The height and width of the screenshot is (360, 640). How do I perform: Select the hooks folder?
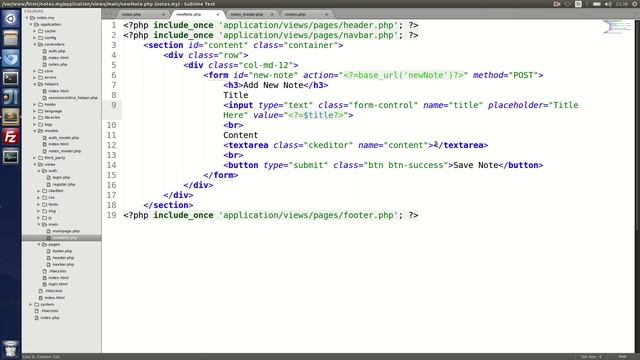tap(50, 104)
